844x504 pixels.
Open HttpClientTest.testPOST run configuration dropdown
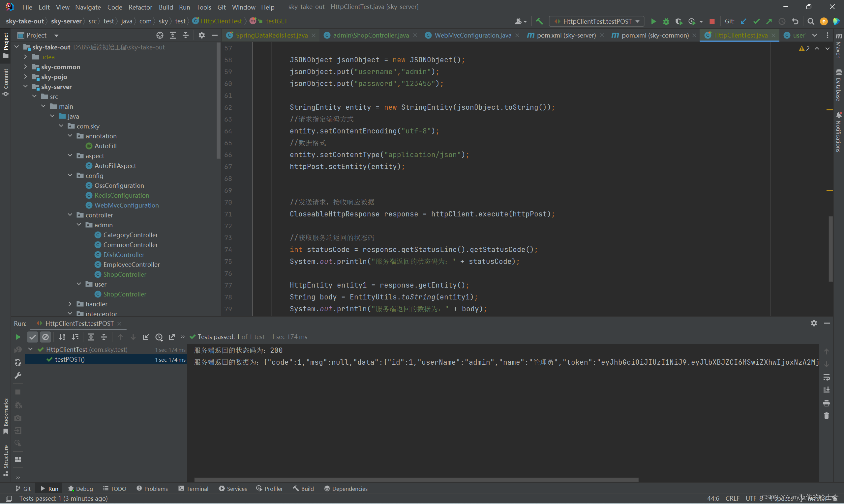point(596,21)
